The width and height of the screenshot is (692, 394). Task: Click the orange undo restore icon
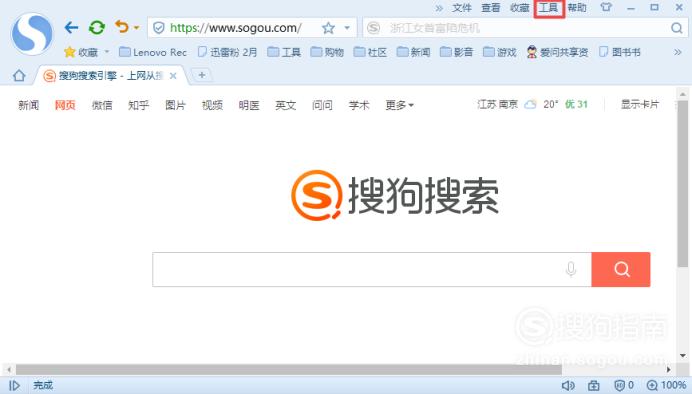(x=122, y=27)
